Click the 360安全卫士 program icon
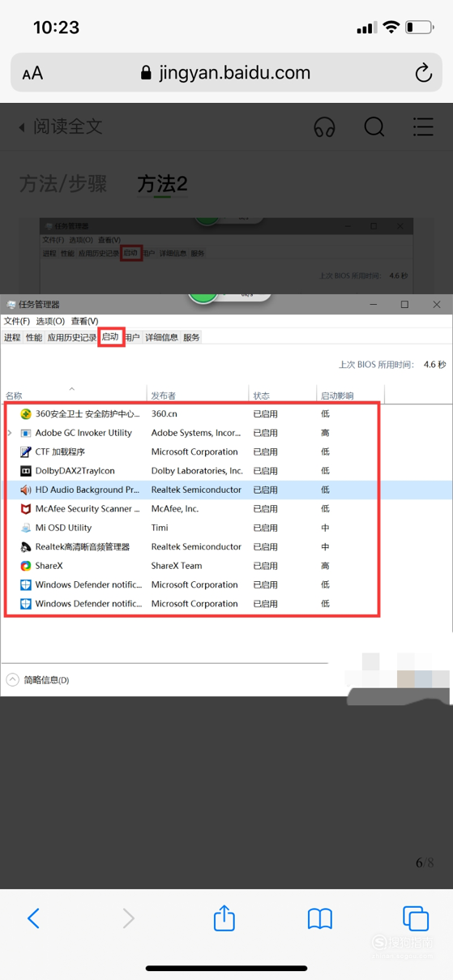Screen dimensions: 453x980 coord(26,414)
